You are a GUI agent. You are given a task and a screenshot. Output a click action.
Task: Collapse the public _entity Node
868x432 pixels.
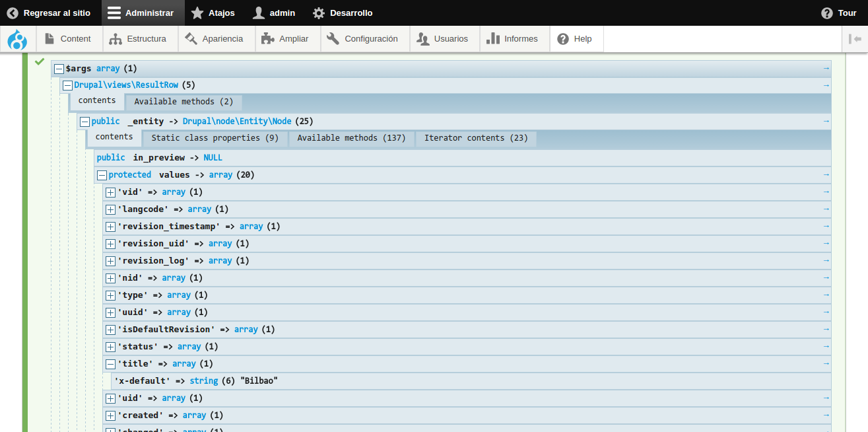click(84, 122)
